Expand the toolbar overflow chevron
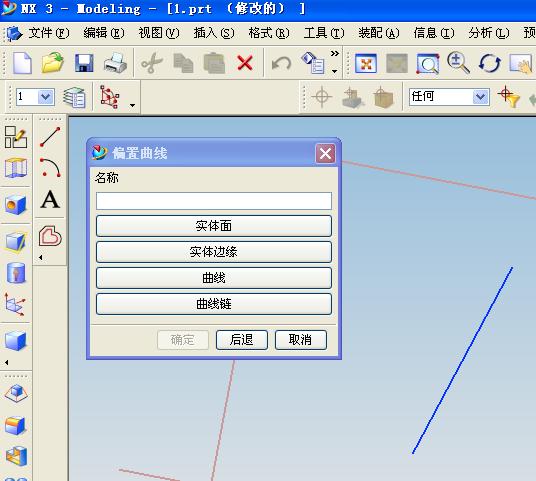The image size is (536, 481). pos(335,53)
